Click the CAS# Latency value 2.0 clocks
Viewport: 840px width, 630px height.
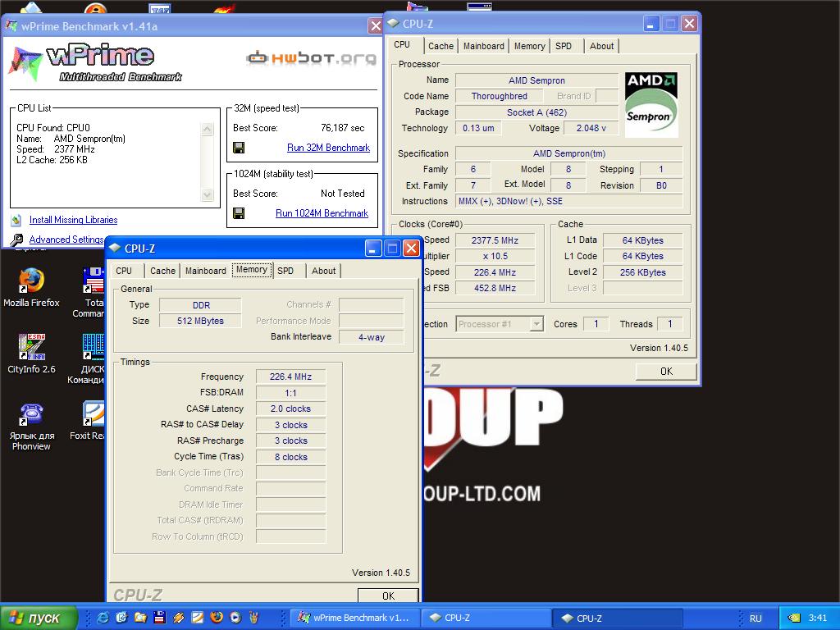[x=290, y=409]
